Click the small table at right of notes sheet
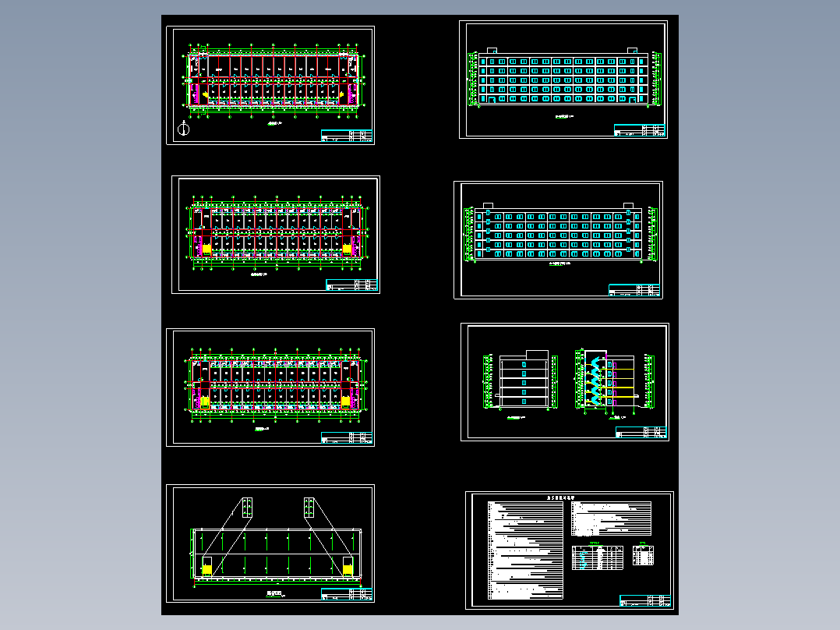840x630 pixels. click(x=643, y=555)
